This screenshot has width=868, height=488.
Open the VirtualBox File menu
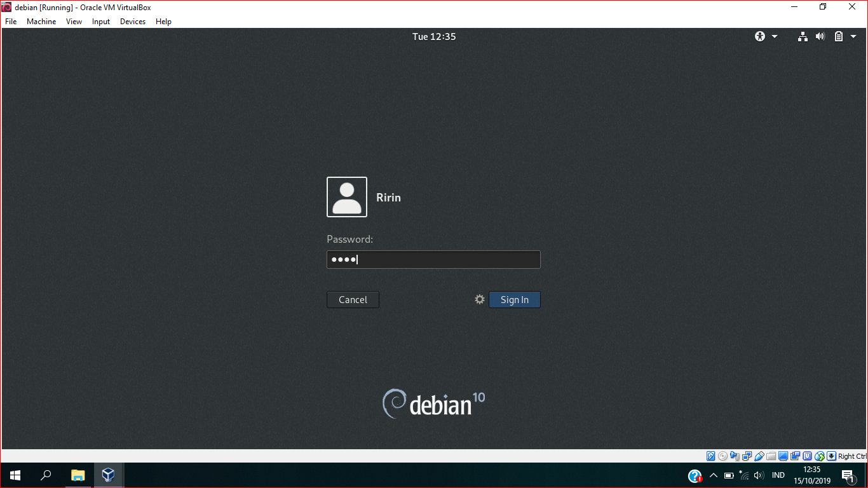pos(11,22)
